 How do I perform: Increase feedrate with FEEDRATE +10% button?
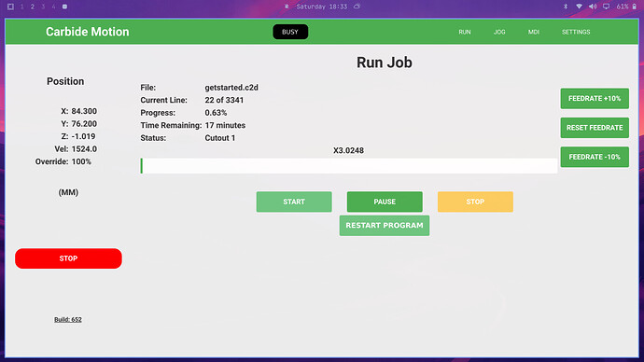click(x=595, y=99)
